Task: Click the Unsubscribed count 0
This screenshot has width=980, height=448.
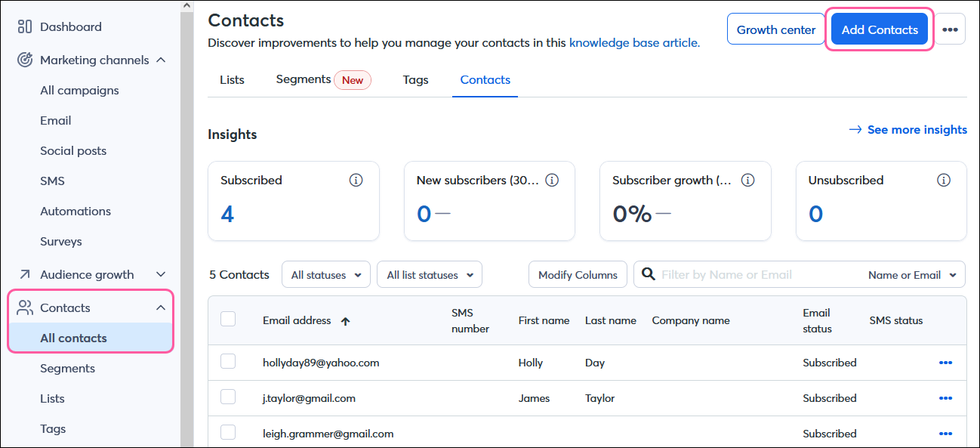Action: coord(815,214)
